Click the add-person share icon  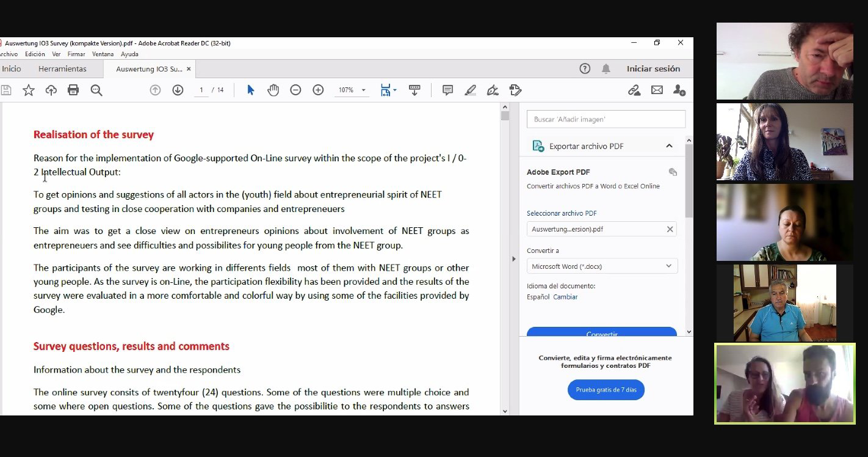679,90
